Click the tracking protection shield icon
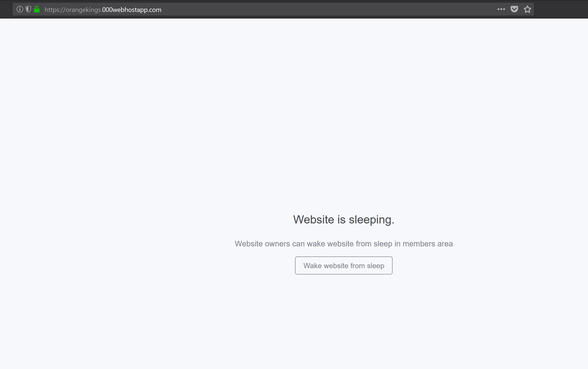The width and height of the screenshot is (588, 369). pos(28,9)
